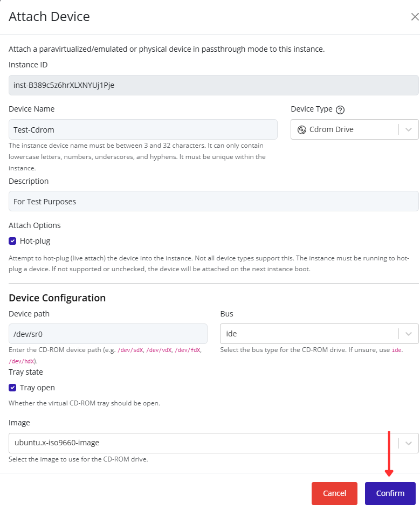This screenshot has width=420, height=510.
Task: Click the Tray state label
Action: (26, 372)
